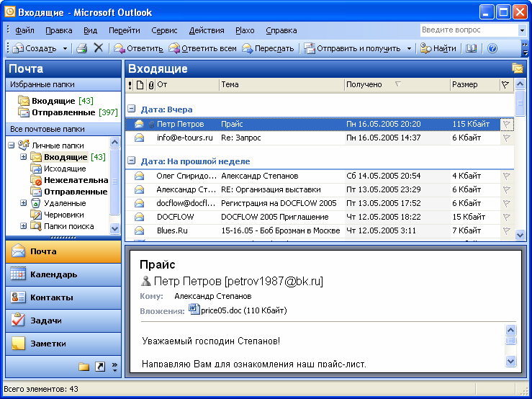The image size is (532, 399).
Task: Click envelope icon of info@e-tours.ru message
Action: (x=139, y=138)
